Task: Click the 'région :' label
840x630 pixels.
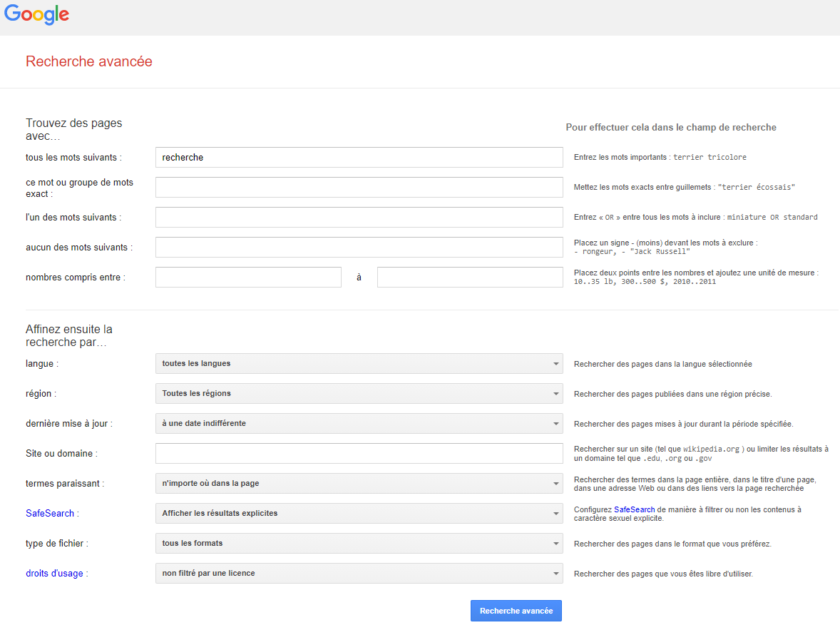Action: pos(41,394)
